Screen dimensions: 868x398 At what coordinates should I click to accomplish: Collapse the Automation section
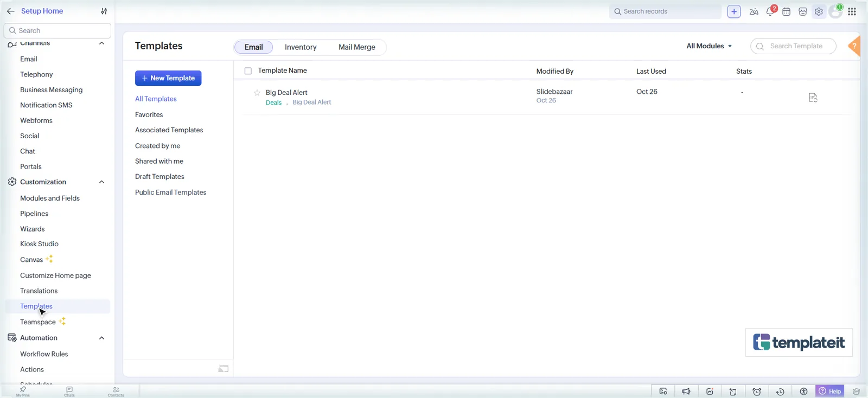point(101,338)
